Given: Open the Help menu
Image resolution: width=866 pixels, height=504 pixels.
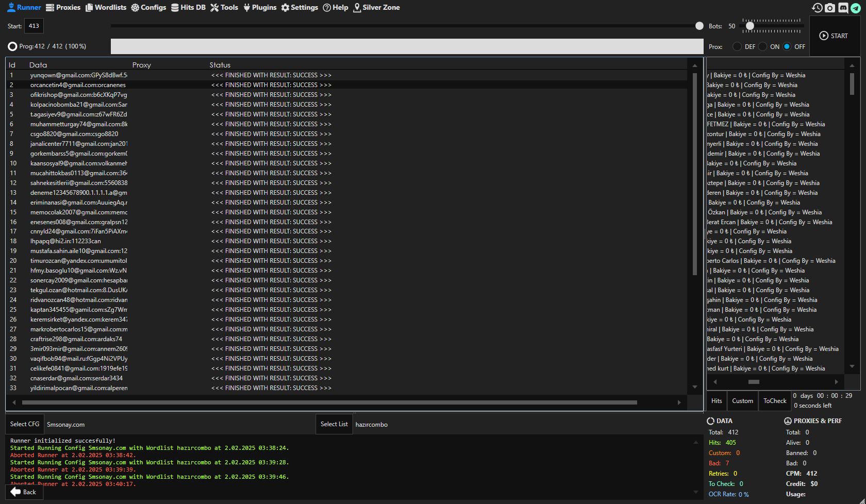Looking at the screenshot, I should pos(336,7).
